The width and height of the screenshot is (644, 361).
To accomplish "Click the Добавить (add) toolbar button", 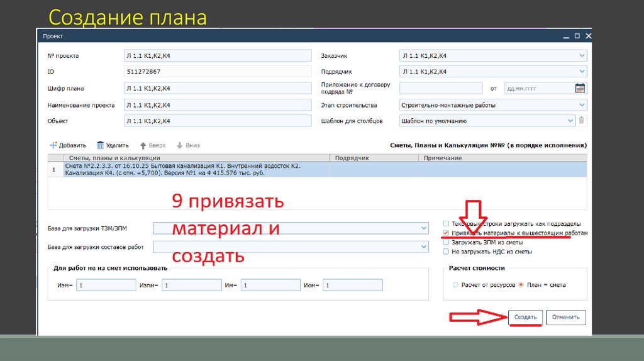I will [x=68, y=145].
